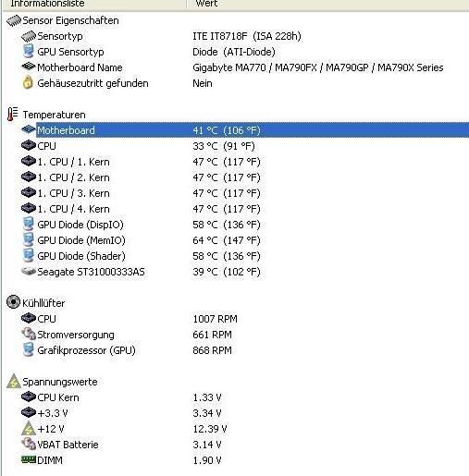Select the GPU Diode (MemIO) label

81,240
